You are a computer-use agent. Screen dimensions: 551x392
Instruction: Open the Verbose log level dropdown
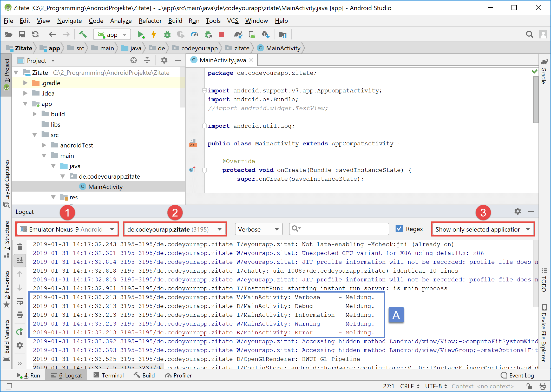coord(258,229)
